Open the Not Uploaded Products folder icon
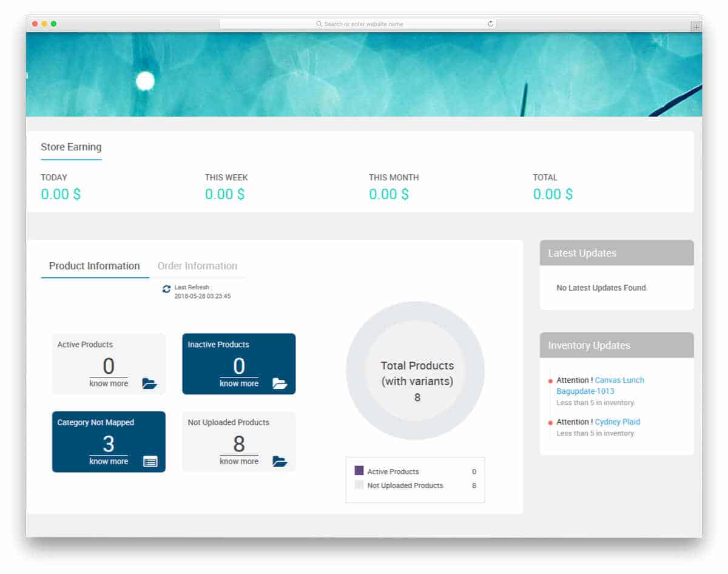 (279, 461)
